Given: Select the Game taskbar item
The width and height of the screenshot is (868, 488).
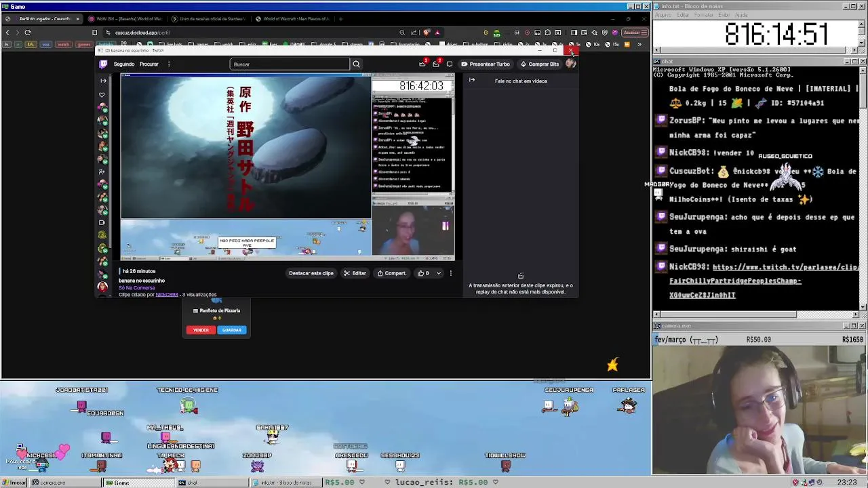Looking at the screenshot, I should (x=138, y=483).
